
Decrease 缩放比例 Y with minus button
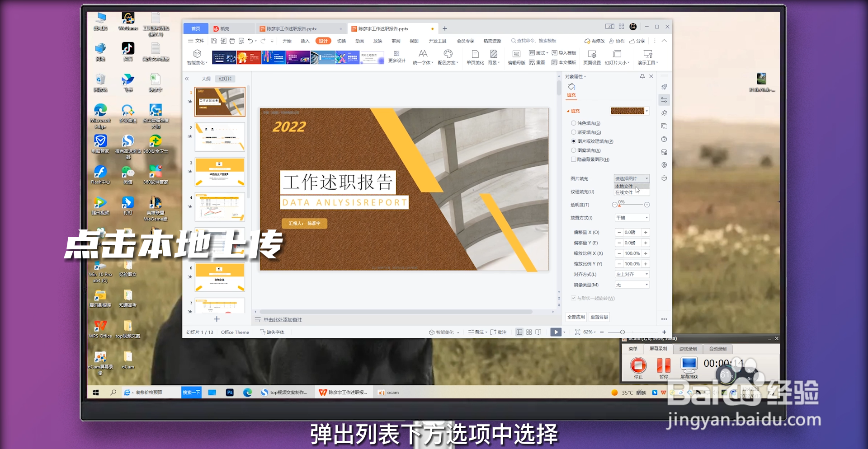coord(619,264)
